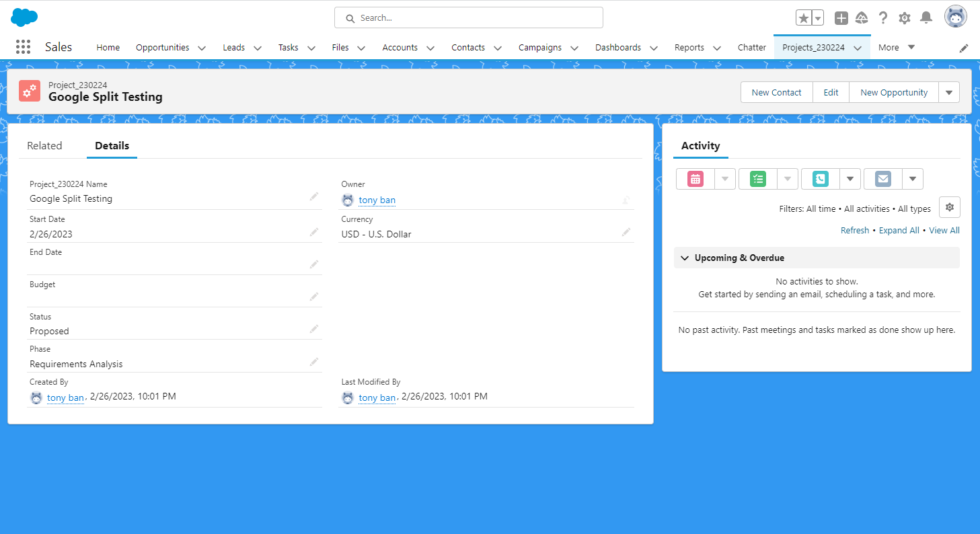Open the Guidance Center trailhead icon

click(x=862, y=18)
